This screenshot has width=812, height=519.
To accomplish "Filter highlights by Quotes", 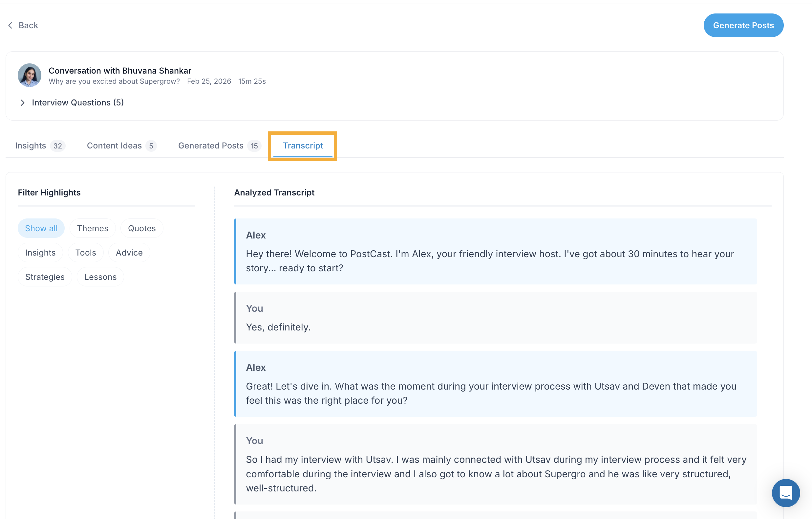I will [142, 228].
